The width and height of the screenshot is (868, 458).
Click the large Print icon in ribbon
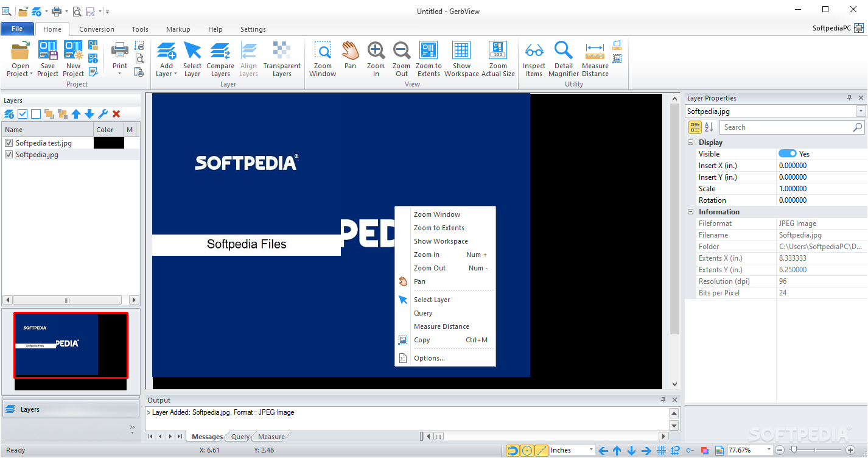tap(120, 51)
